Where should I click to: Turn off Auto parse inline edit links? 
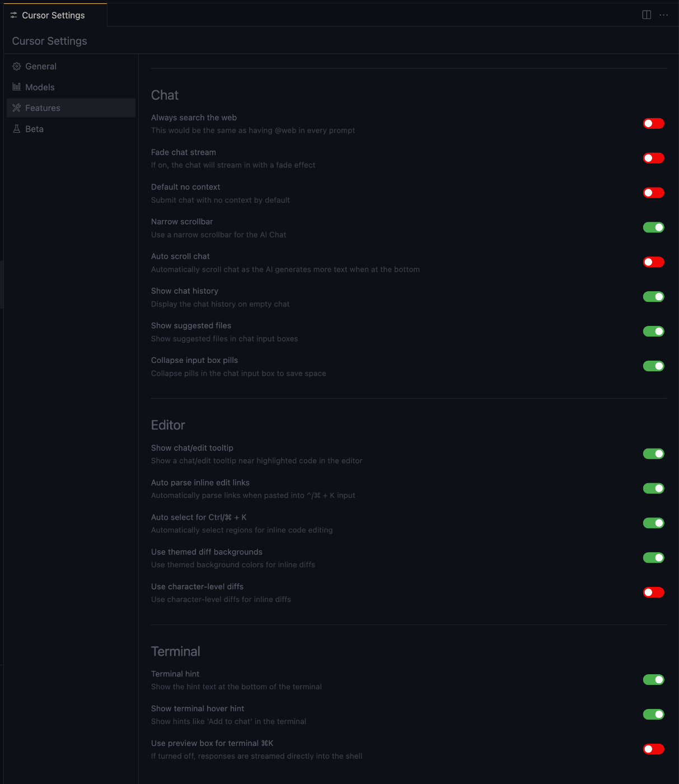click(653, 488)
